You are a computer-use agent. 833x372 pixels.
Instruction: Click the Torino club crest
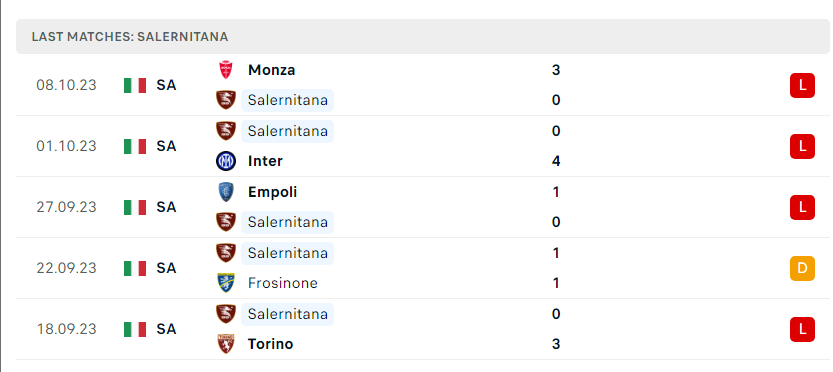(x=226, y=344)
